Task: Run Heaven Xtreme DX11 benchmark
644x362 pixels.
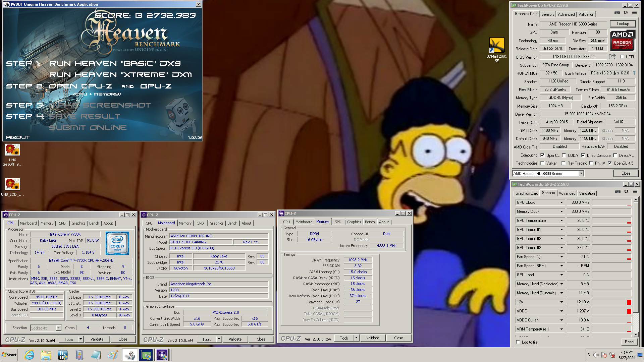Action: coord(120,74)
